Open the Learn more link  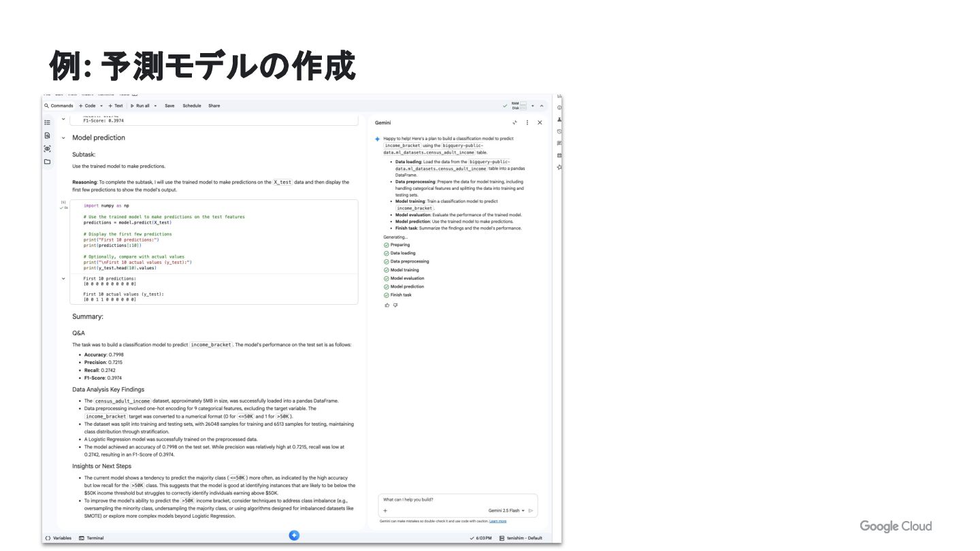(497, 521)
